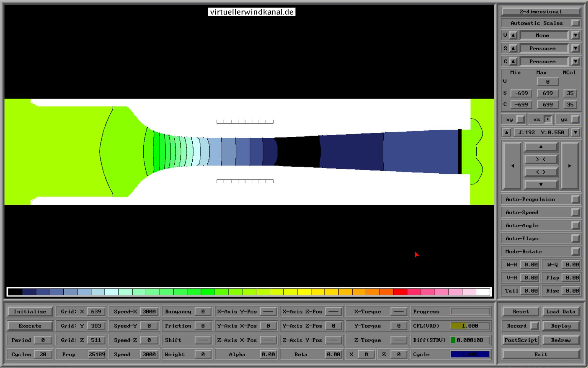Click the PostScript button
The image size is (588, 368).
(x=521, y=340)
